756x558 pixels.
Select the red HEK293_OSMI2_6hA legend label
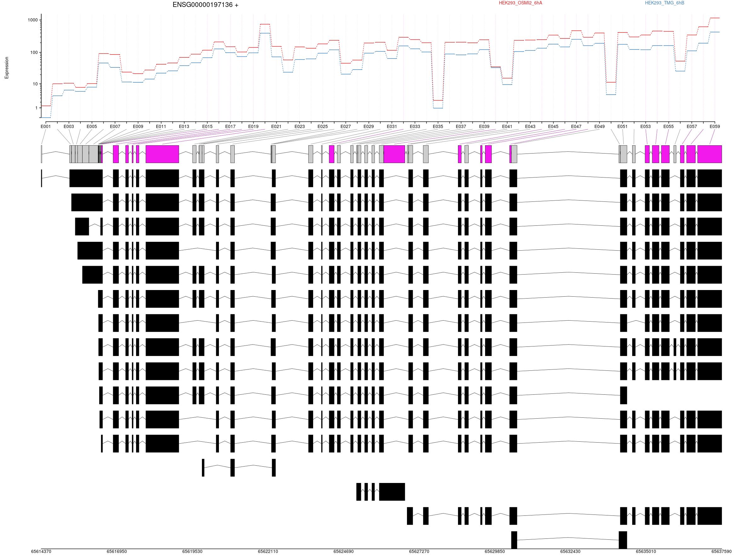pos(520,3)
